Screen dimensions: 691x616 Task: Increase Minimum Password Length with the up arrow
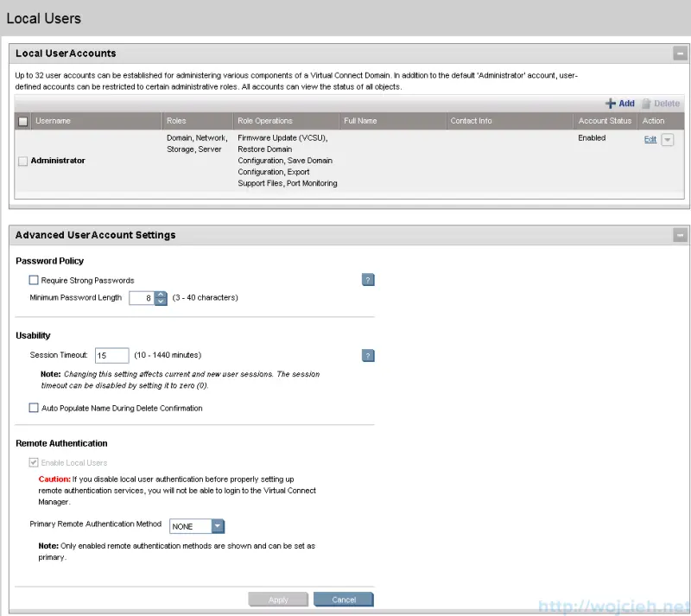pyautogui.click(x=161, y=293)
